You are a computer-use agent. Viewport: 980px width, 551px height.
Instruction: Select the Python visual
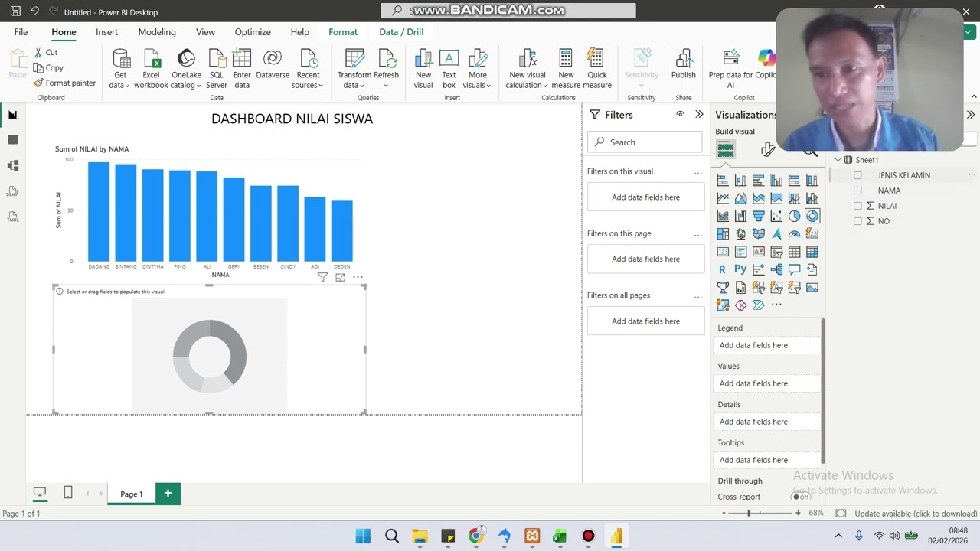[740, 269]
